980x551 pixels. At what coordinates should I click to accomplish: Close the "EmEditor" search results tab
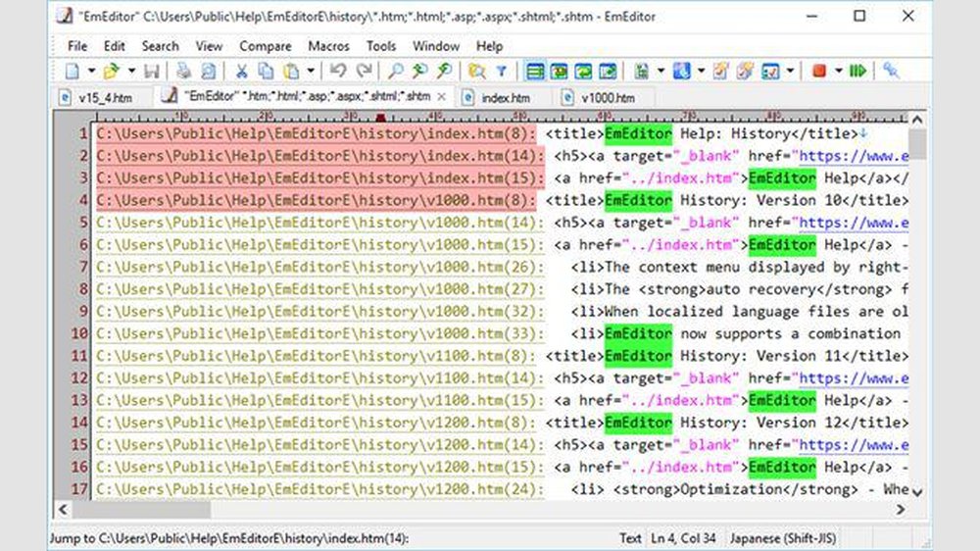442,97
